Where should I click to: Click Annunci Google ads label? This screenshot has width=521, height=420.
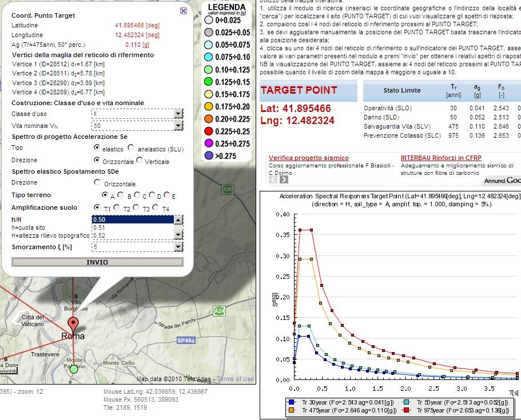coord(503,180)
